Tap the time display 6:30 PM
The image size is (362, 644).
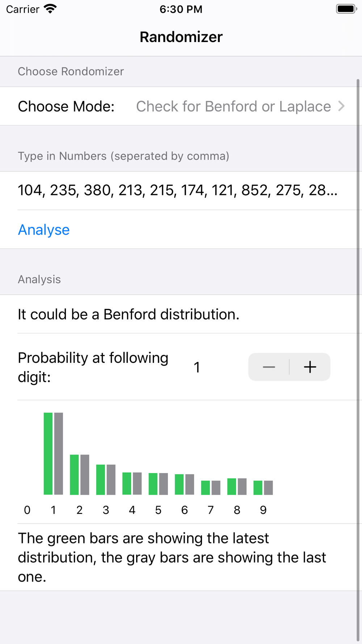[181, 9]
